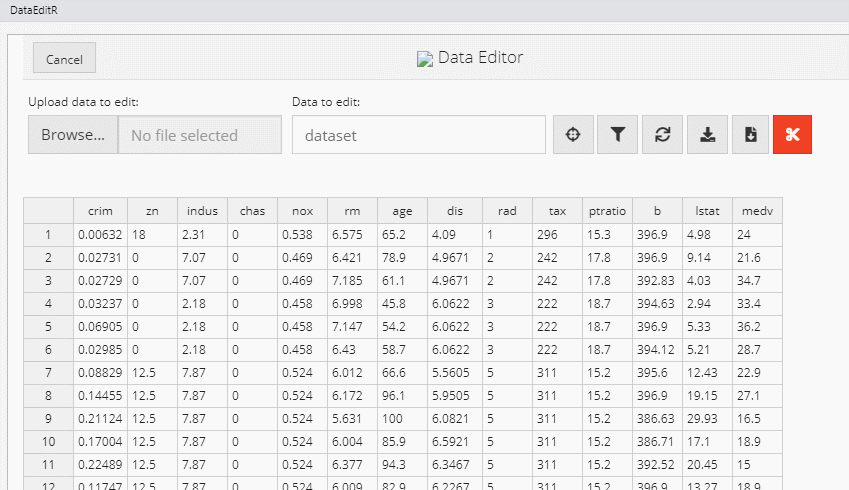Click the 'No file selected' field

tap(199, 135)
